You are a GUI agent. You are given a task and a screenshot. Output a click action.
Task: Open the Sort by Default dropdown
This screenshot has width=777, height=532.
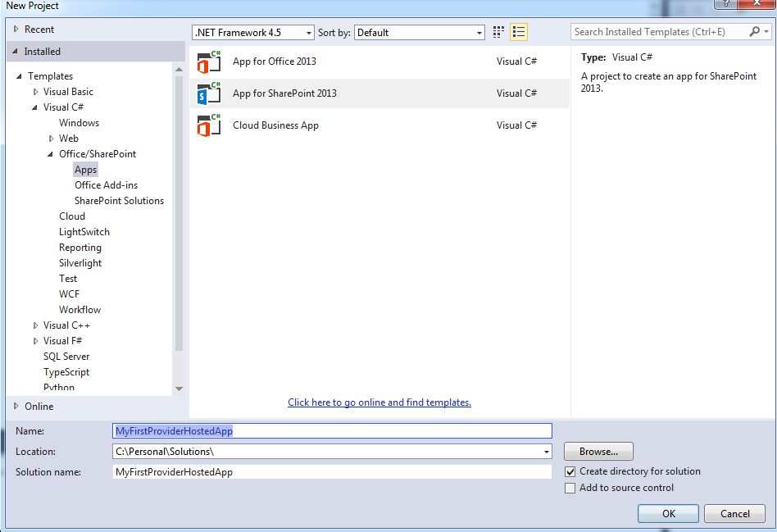419,33
